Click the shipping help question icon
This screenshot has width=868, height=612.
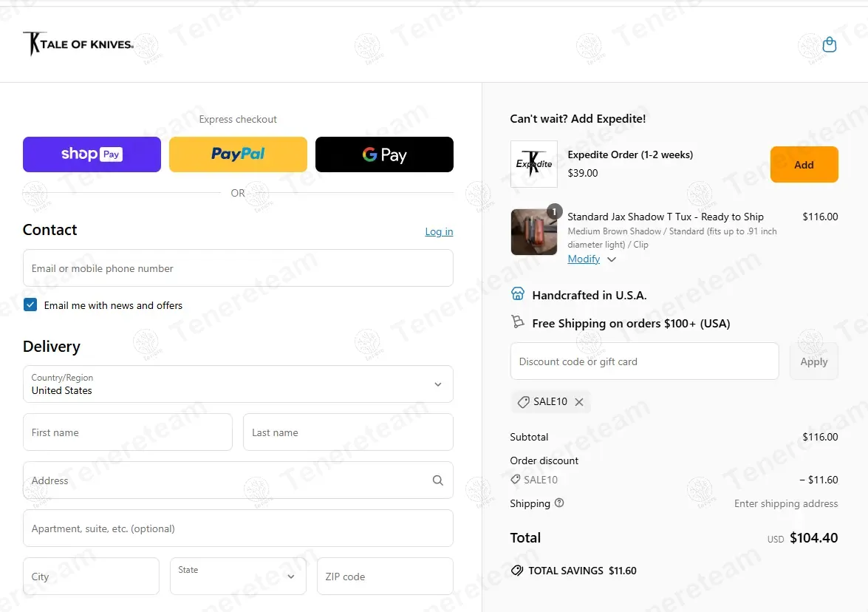pos(559,503)
